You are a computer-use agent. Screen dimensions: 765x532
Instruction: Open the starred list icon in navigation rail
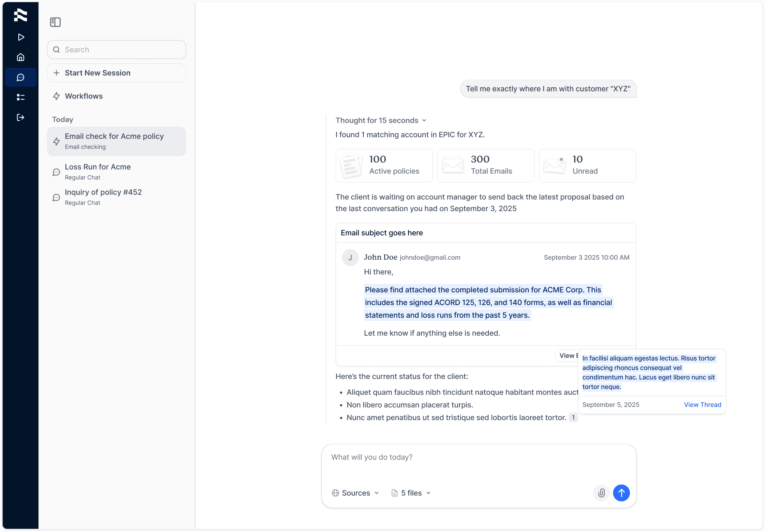click(x=21, y=97)
